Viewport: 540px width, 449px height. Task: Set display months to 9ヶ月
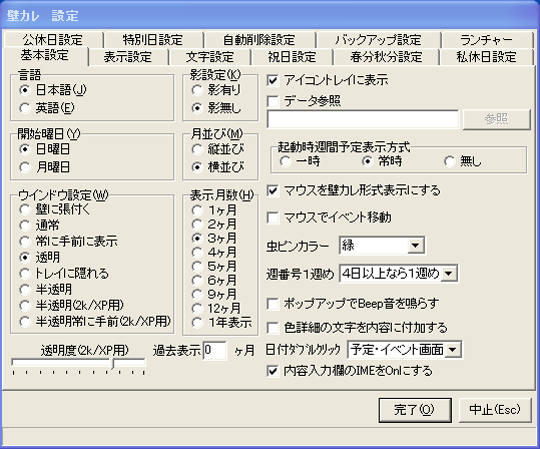(214, 294)
